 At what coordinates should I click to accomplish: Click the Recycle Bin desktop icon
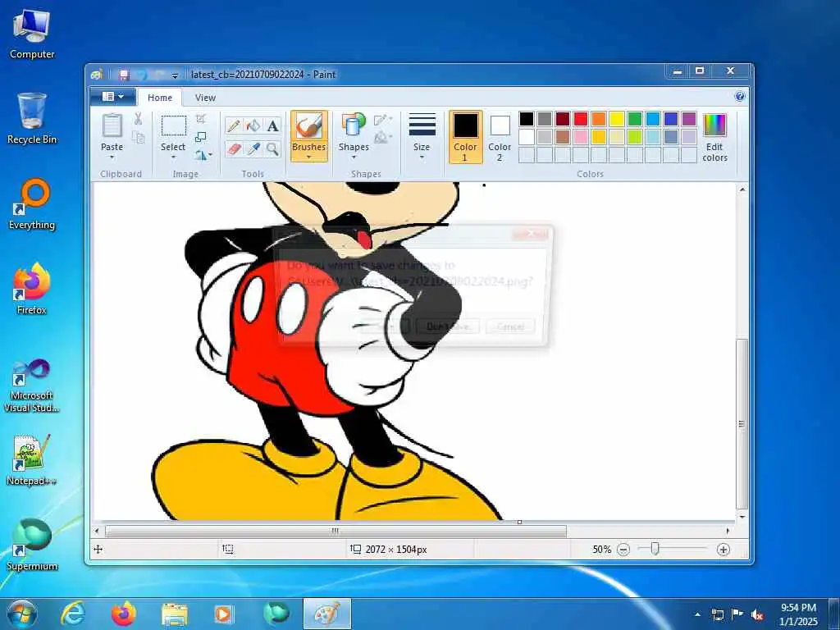point(32,118)
